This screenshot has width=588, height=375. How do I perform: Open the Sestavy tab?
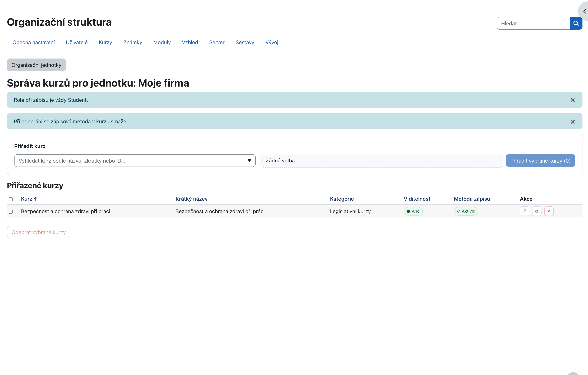click(x=245, y=42)
